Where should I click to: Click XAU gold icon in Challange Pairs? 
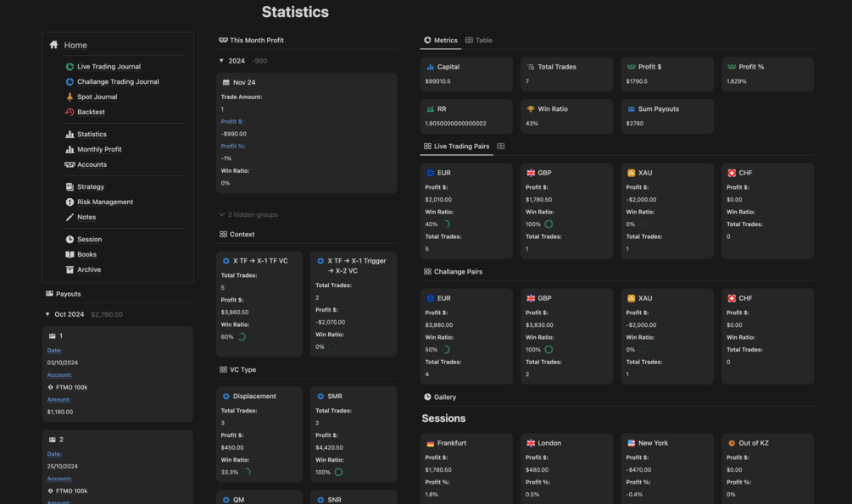point(632,298)
